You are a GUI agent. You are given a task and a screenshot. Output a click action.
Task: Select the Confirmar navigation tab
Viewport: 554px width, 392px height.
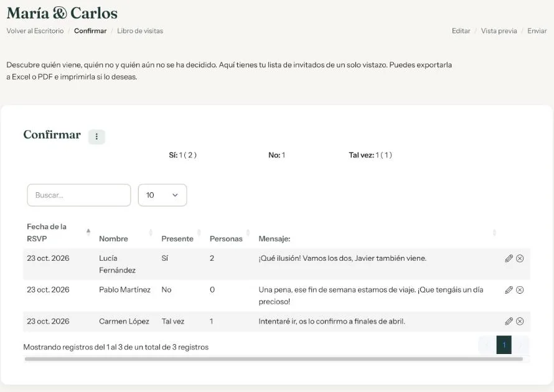(x=90, y=30)
